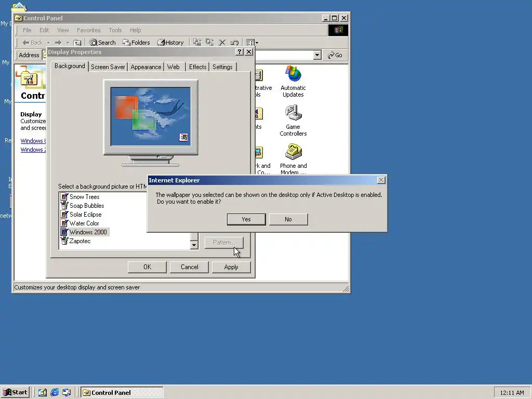Click the Soap Bubbles file icon
This screenshot has width=532, height=399.
coord(64,205)
